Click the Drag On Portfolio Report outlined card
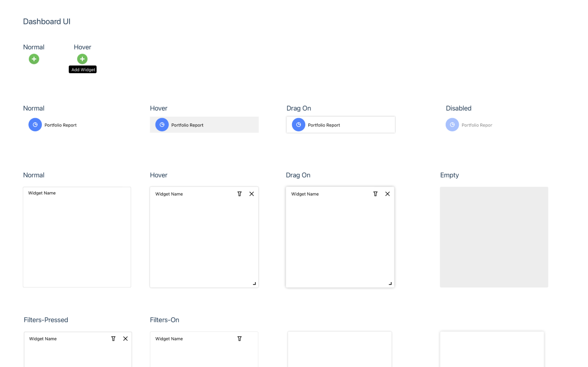Viewport: 588px width, 367px height. pos(340,124)
